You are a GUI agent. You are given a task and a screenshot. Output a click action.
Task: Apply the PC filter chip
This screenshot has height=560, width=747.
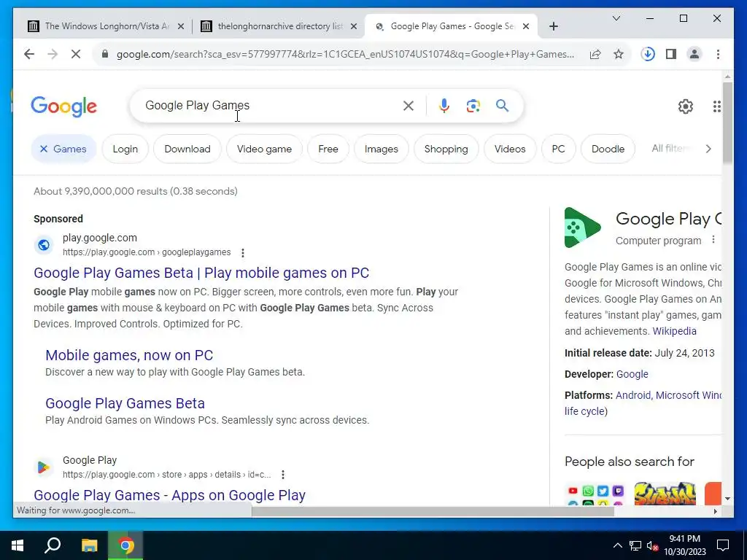point(558,149)
